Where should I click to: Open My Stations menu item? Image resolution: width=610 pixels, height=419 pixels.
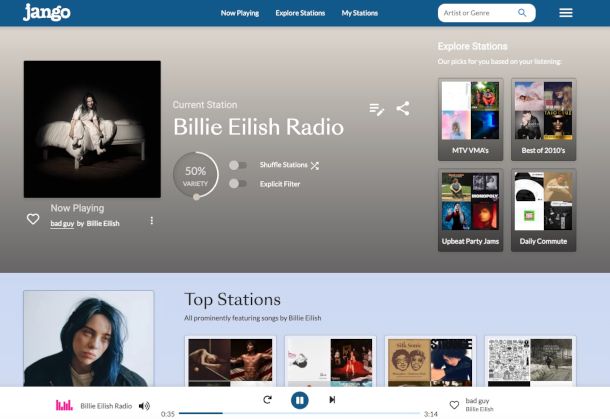pos(359,13)
